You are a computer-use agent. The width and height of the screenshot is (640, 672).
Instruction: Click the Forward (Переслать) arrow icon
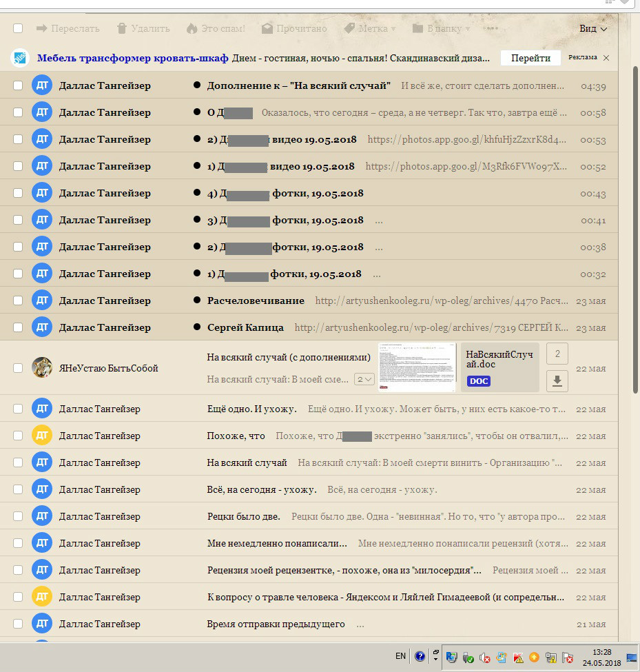[41, 28]
